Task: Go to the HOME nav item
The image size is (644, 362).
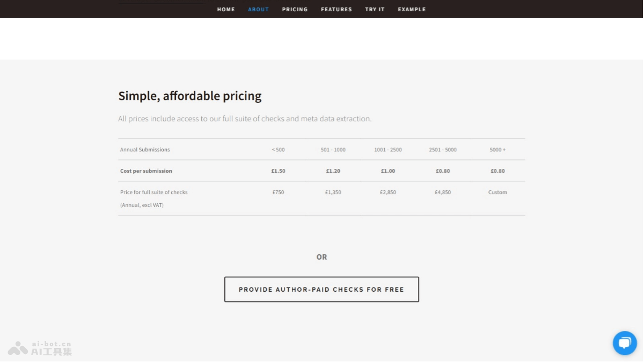Action: [226, 9]
